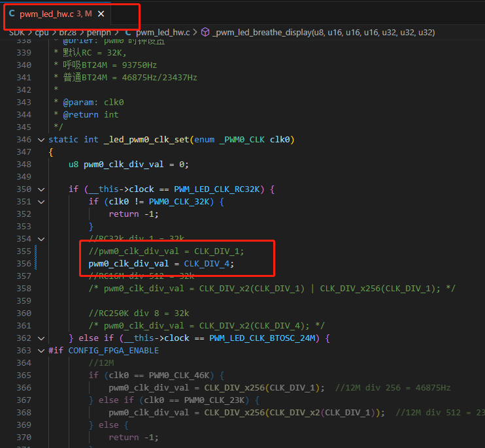Click 'u8 pwm0_clk_div_val = 0;' declaration
This screenshot has width=485, height=448.
click(128, 165)
